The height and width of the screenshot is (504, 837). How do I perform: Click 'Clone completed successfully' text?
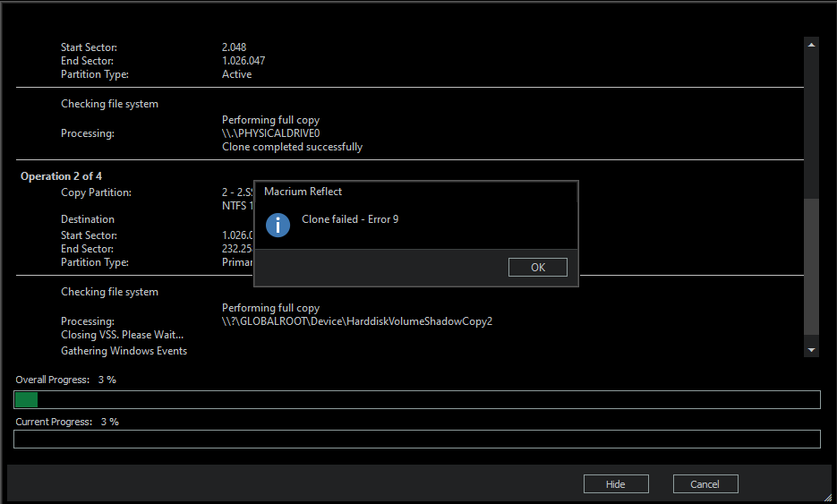(292, 147)
